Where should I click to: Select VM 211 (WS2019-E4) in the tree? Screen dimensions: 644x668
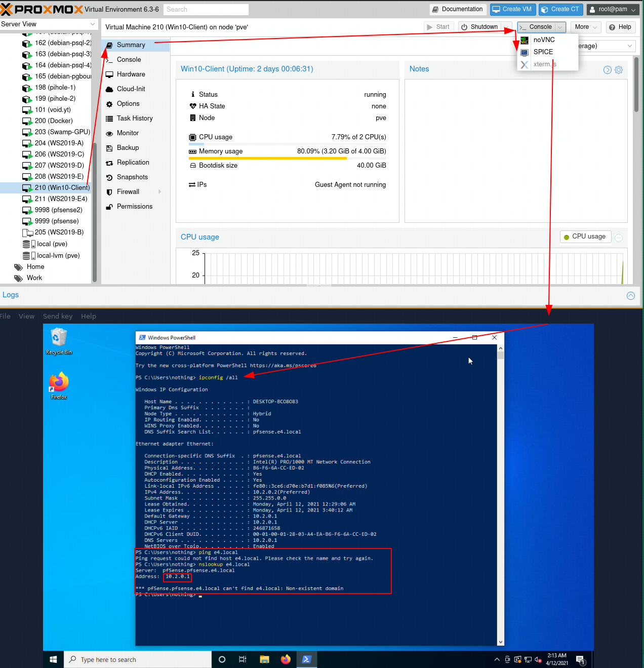pos(46,199)
